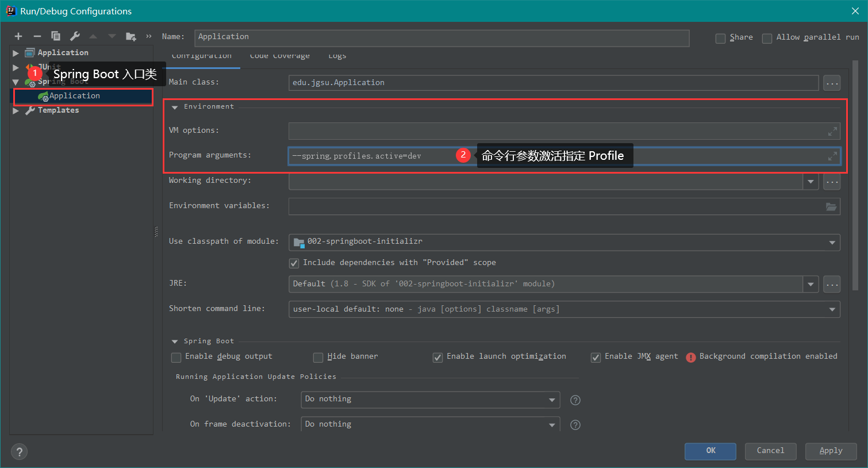Click help icon beside On 'Update' action
This screenshot has width=868, height=468.
575,400
